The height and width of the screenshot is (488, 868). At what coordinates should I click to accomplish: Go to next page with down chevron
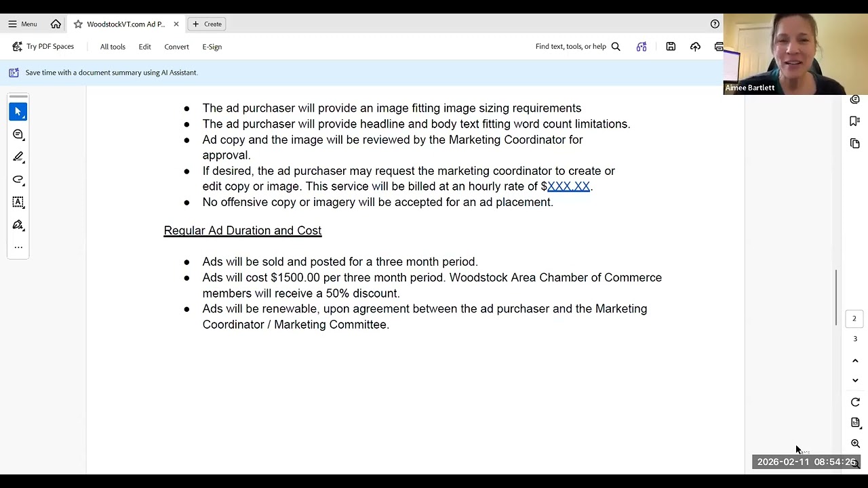pyautogui.click(x=855, y=380)
